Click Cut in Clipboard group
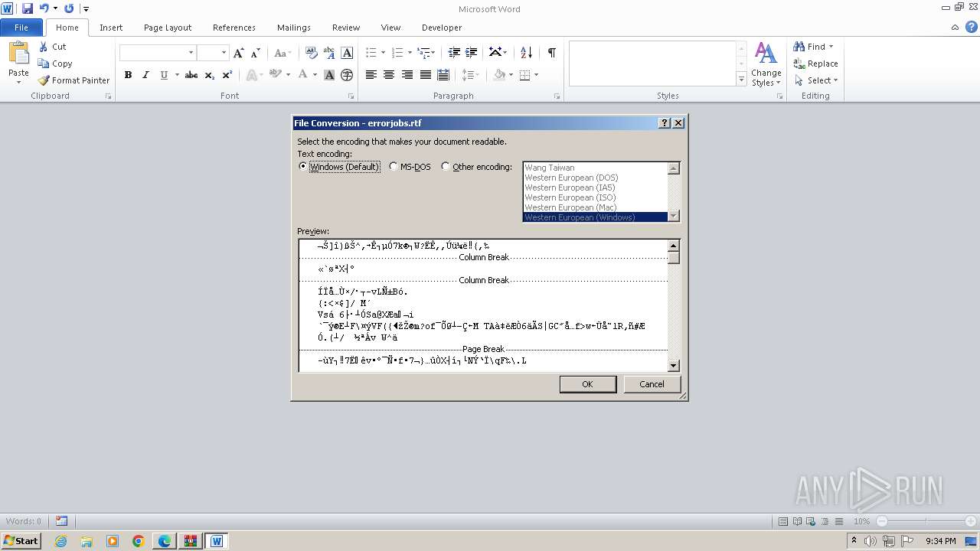 point(53,47)
